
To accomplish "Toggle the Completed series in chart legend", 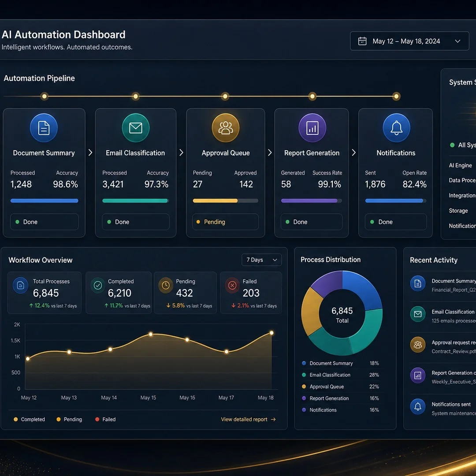I will [29, 419].
